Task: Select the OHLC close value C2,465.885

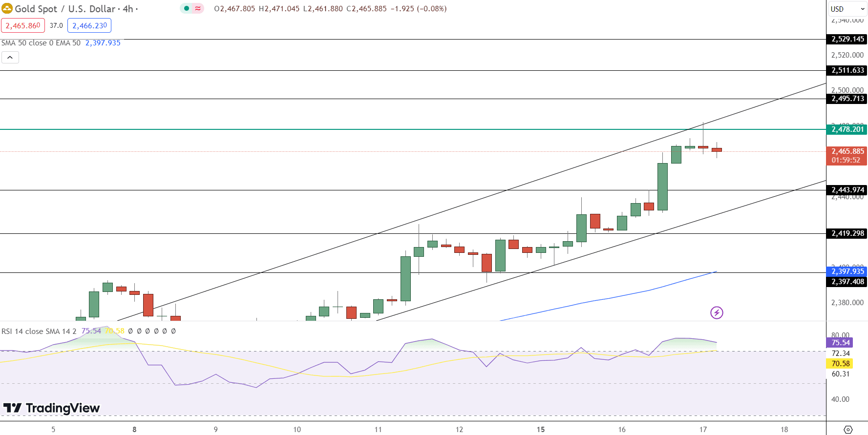Action: (x=366, y=9)
